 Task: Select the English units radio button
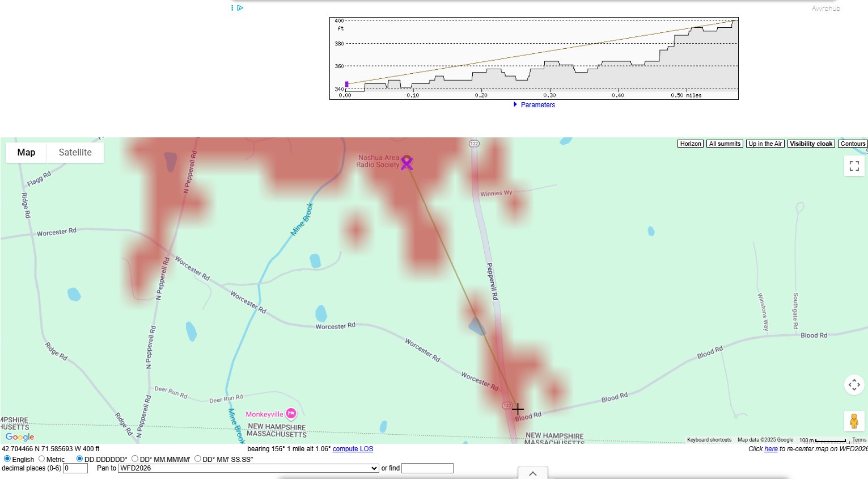click(7, 459)
